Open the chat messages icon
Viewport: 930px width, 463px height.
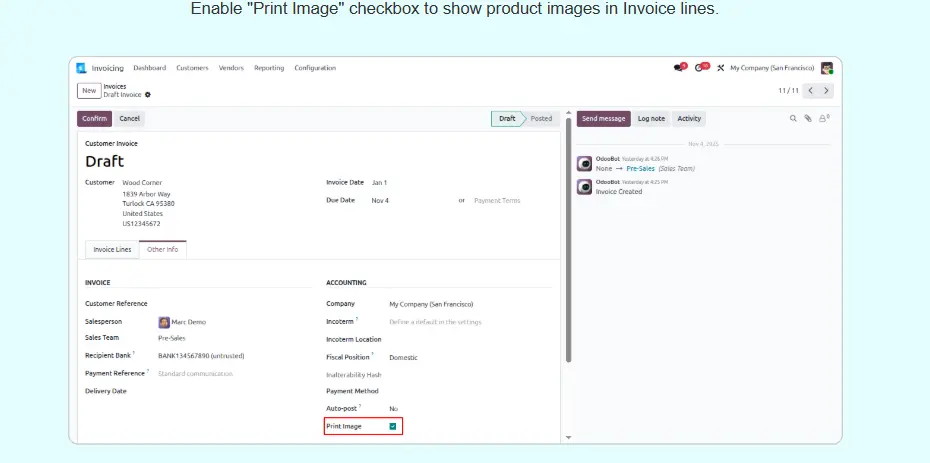[x=680, y=68]
